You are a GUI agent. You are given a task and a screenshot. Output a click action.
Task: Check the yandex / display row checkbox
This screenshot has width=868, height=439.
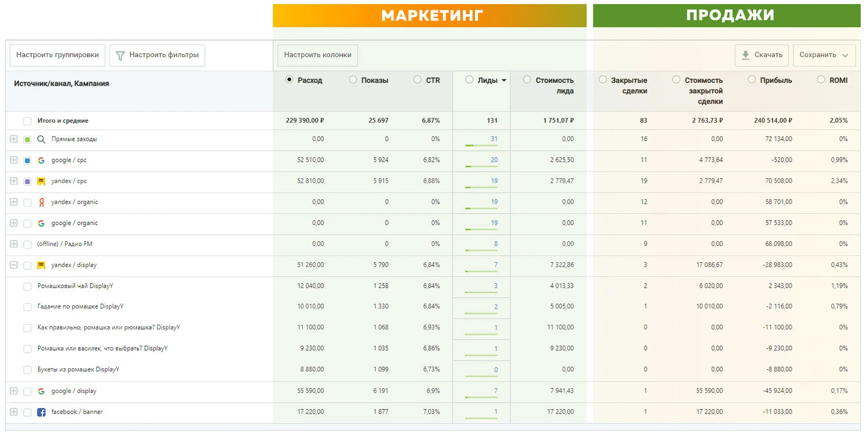28,266
